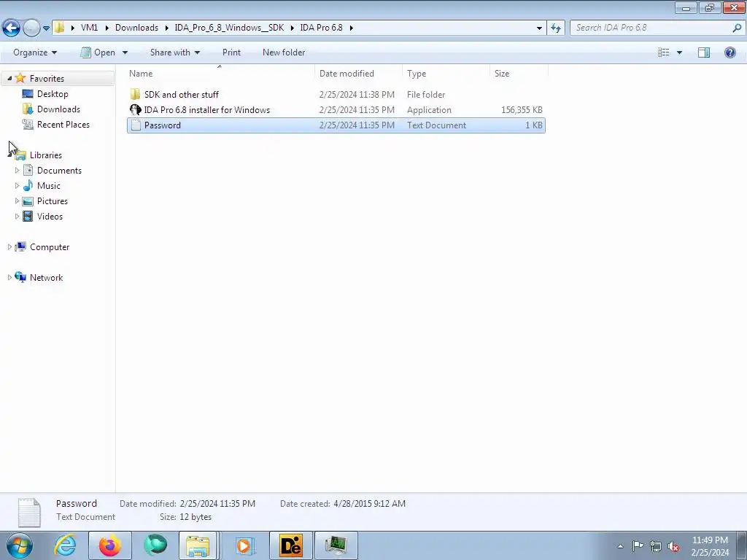
Task: Expand the arrow after IDA Pro 6.8 breadcrumb
Action: (351, 28)
